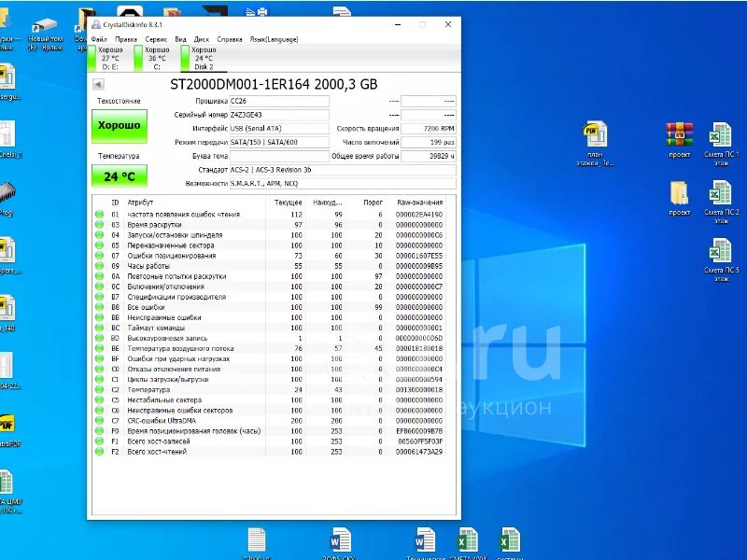747x560 pixels.
Task: Open the Язык(Language) menu
Action: coord(274,39)
